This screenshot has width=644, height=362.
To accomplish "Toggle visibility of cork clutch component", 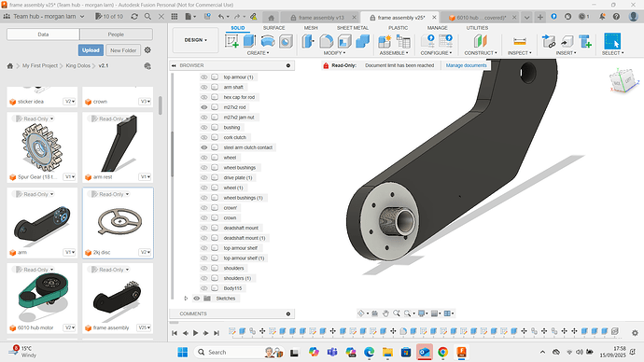I will pyautogui.click(x=203, y=137).
